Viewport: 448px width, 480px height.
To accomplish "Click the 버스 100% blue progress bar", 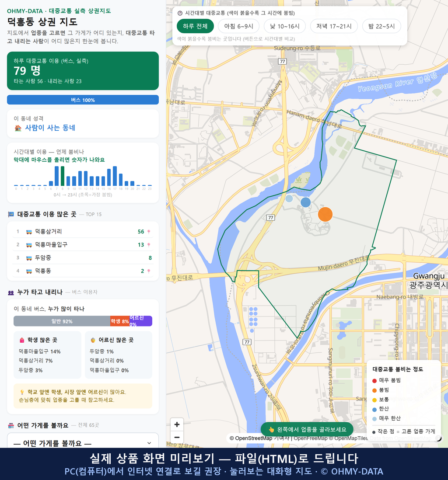I will [83, 100].
